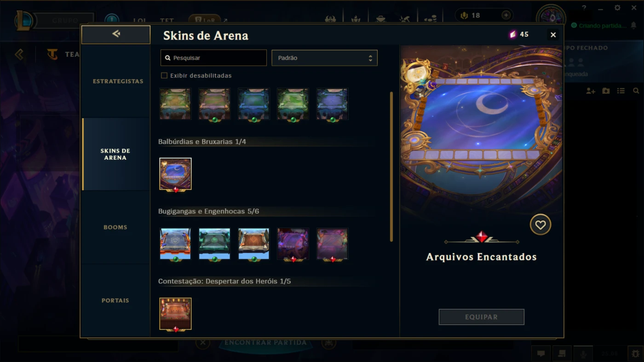
Task: Switch to the Booms tab
Action: coord(115,227)
